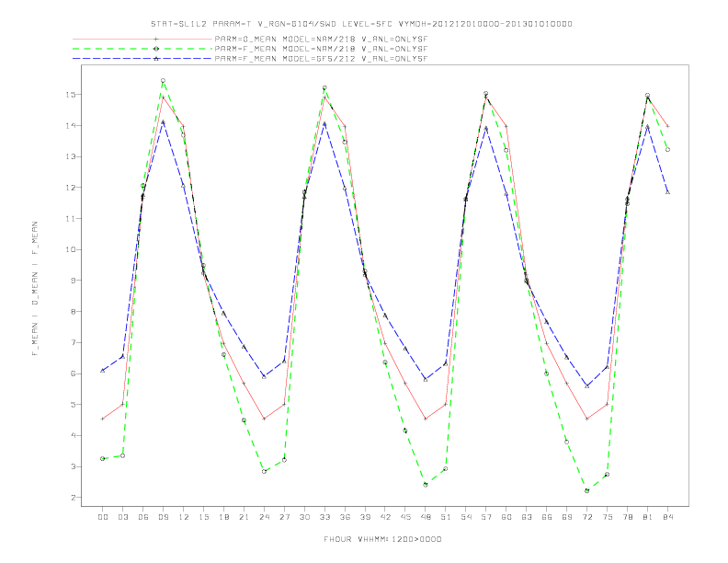Click x-axis tick label 63
Viewport: 728px width, 563px height.
[527, 517]
